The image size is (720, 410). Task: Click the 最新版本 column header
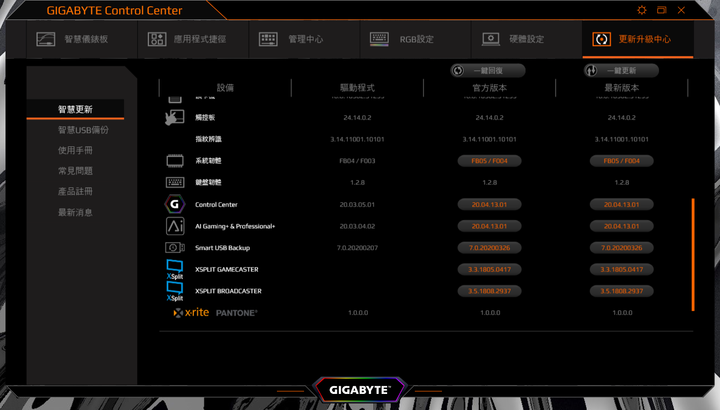point(622,88)
